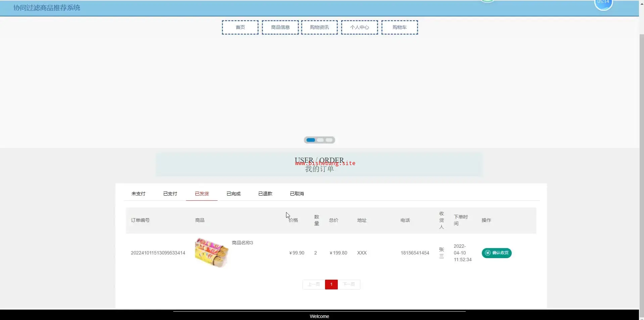Viewport: 644px width, 320px height.
Task: Select the second carousel indicator dot
Action: click(x=320, y=140)
